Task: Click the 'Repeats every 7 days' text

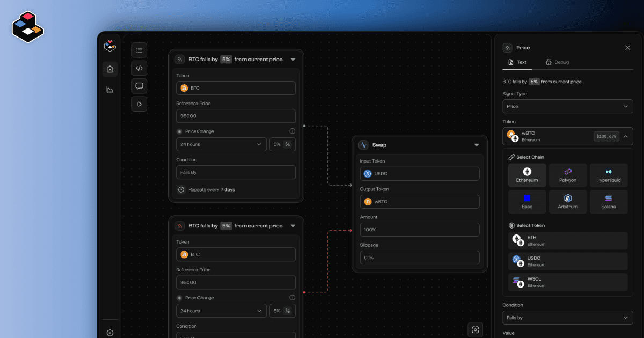Action: (x=211, y=189)
